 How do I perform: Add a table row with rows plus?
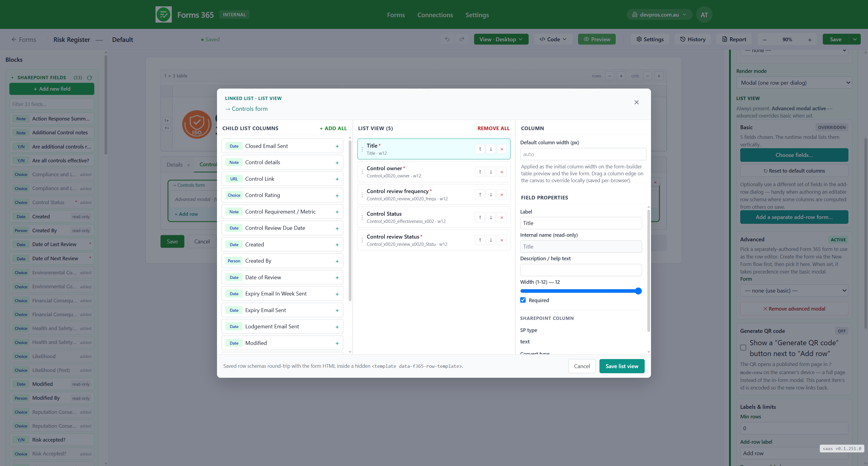click(x=621, y=76)
